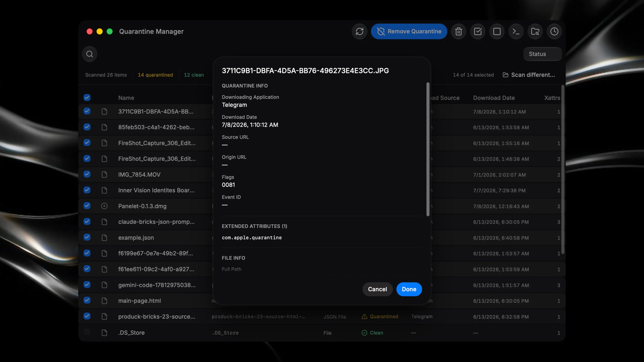Select the f6199e67-0e7e-49b2-89f... file name
The image size is (644, 362).
pyautogui.click(x=156, y=253)
